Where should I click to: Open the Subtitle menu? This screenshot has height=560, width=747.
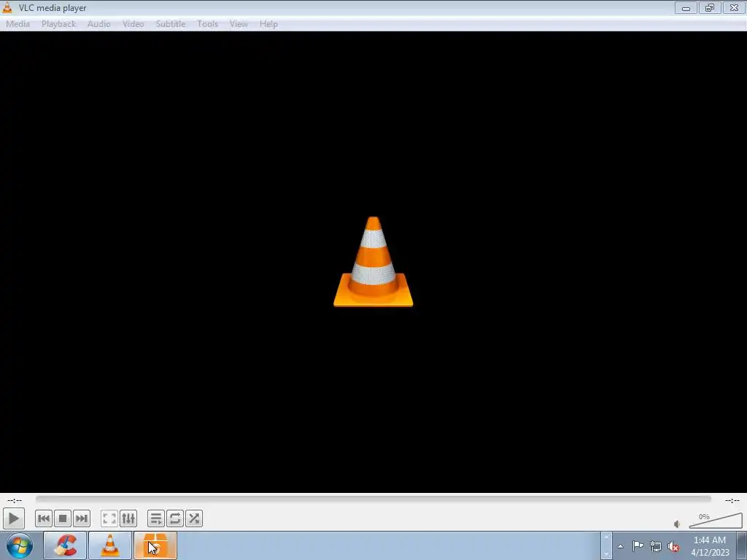171,24
